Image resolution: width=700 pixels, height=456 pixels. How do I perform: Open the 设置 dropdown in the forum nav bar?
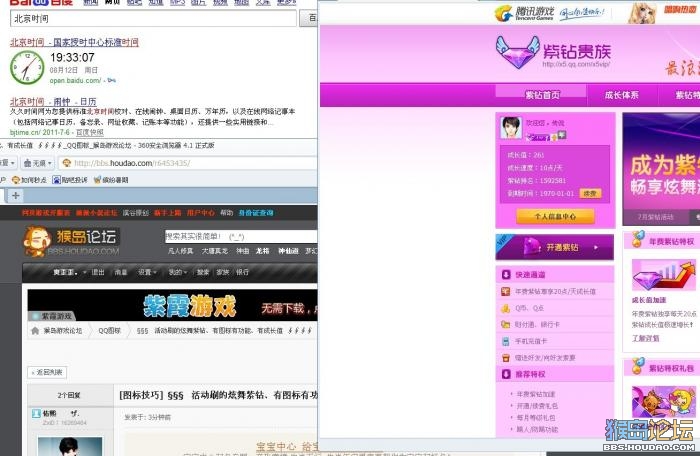(x=147, y=272)
